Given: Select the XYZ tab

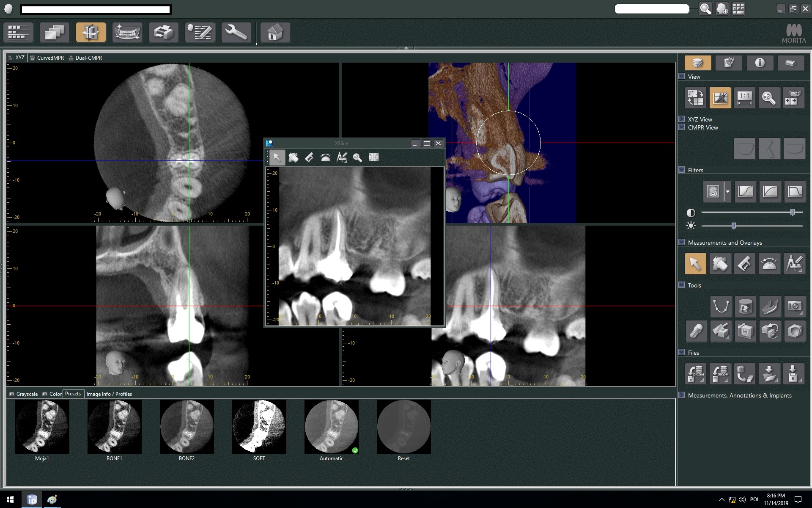Looking at the screenshot, I should 17,58.
